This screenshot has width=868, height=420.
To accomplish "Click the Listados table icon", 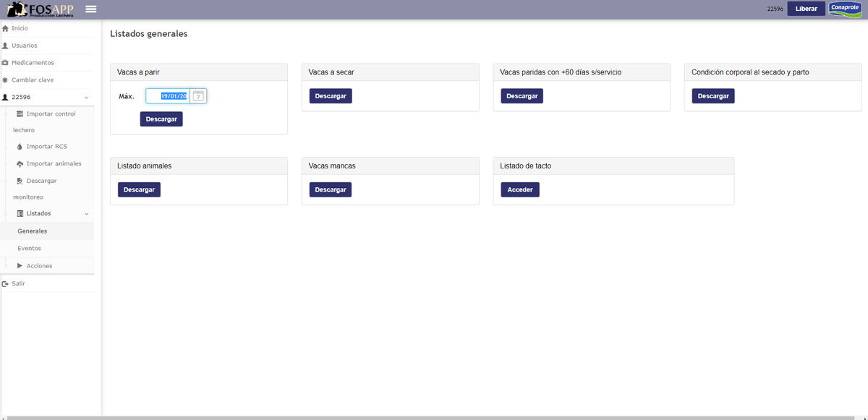I will point(20,214).
